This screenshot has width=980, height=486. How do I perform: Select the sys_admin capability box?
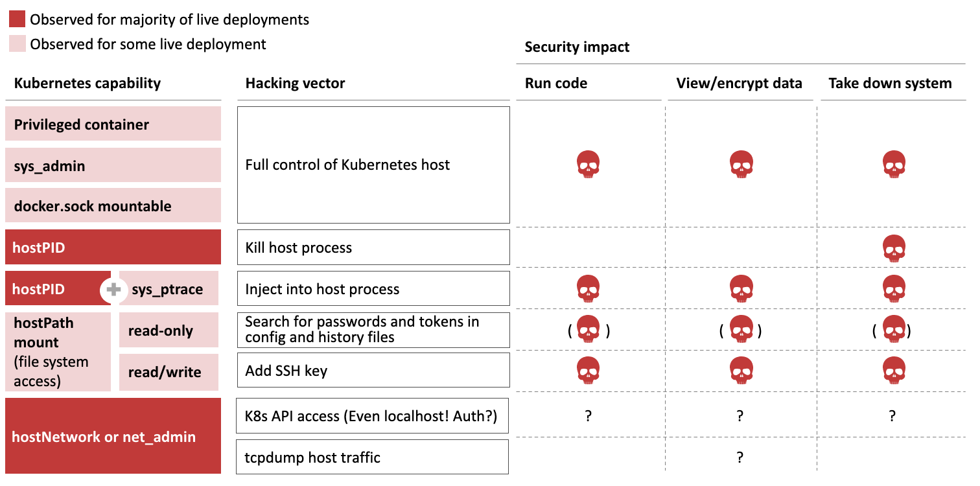(x=113, y=165)
